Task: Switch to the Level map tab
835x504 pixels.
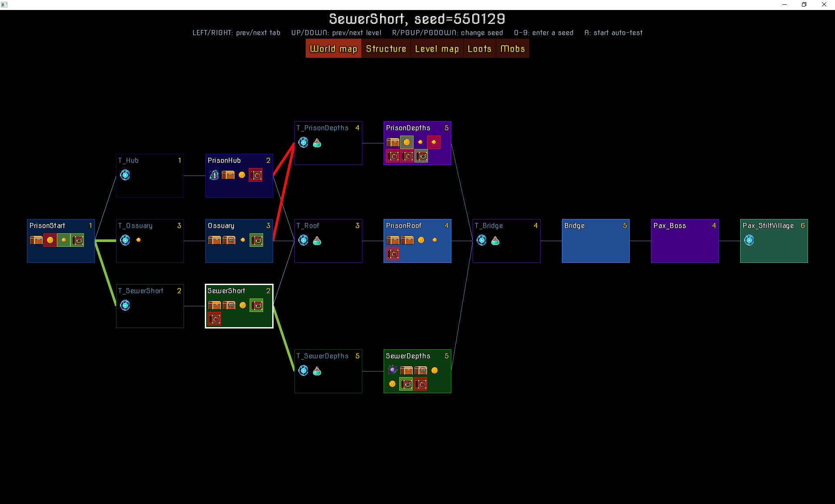Action: click(x=436, y=48)
